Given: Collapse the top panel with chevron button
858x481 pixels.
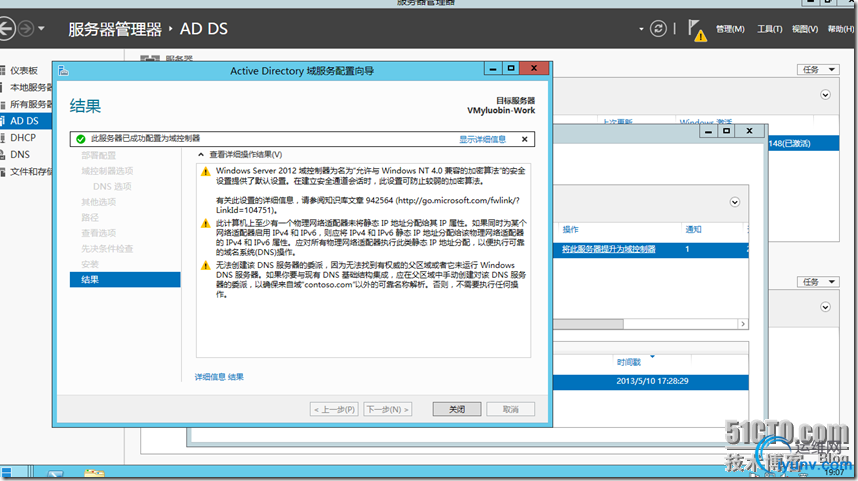Looking at the screenshot, I should [825, 95].
